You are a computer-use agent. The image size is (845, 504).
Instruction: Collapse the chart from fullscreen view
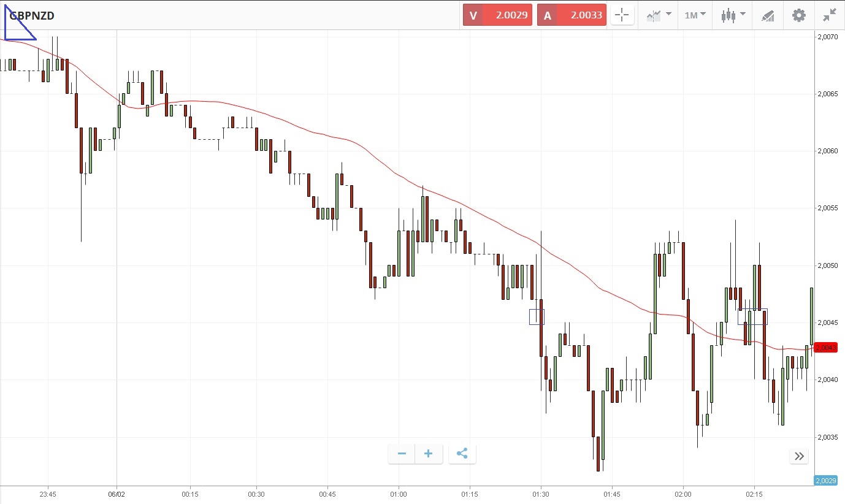pos(830,15)
